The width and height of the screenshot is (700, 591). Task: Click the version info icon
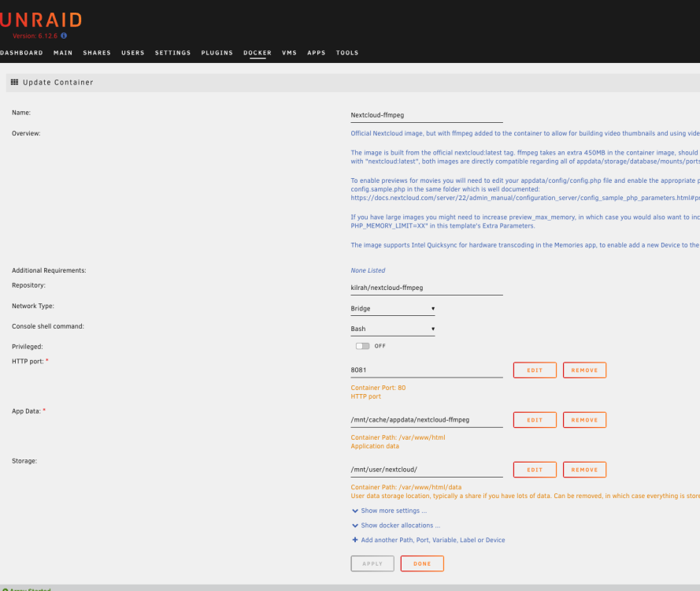(64, 35)
